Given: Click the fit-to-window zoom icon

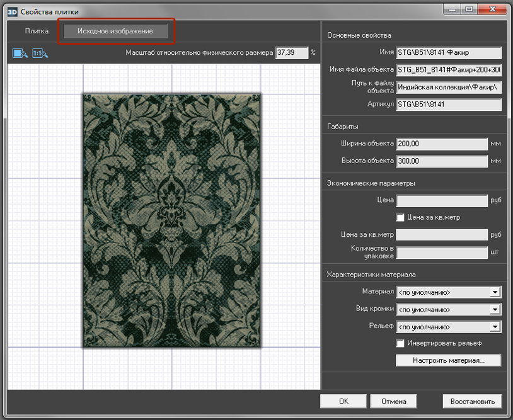Looking at the screenshot, I should [x=20, y=54].
